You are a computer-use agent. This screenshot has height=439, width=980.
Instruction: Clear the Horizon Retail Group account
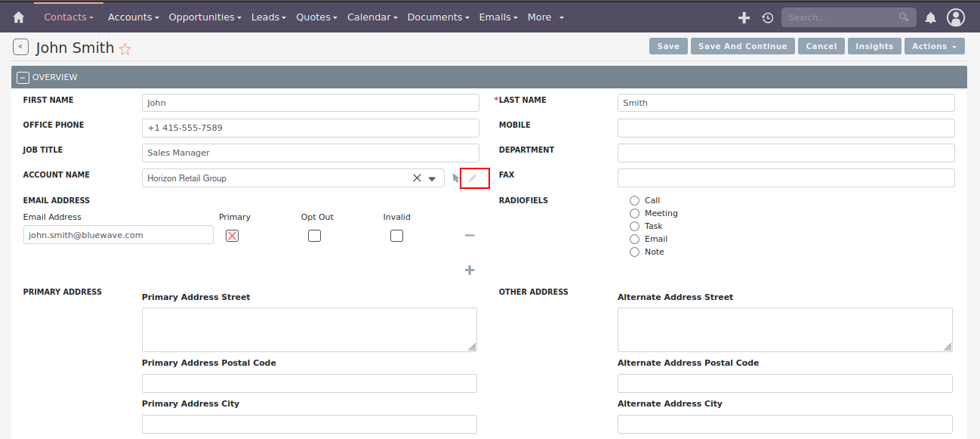pos(417,178)
